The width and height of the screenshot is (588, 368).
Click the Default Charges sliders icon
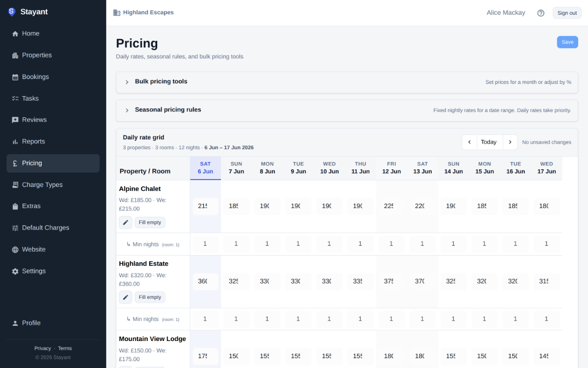[x=15, y=228]
